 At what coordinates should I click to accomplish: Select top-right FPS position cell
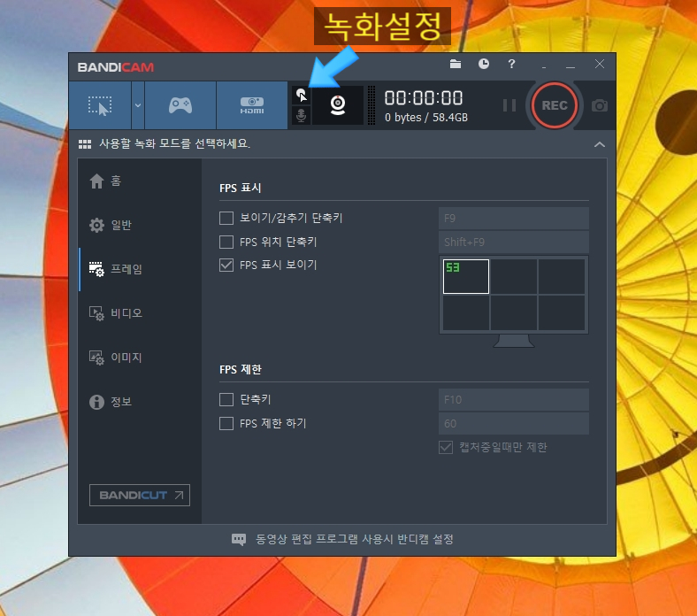coord(562,277)
